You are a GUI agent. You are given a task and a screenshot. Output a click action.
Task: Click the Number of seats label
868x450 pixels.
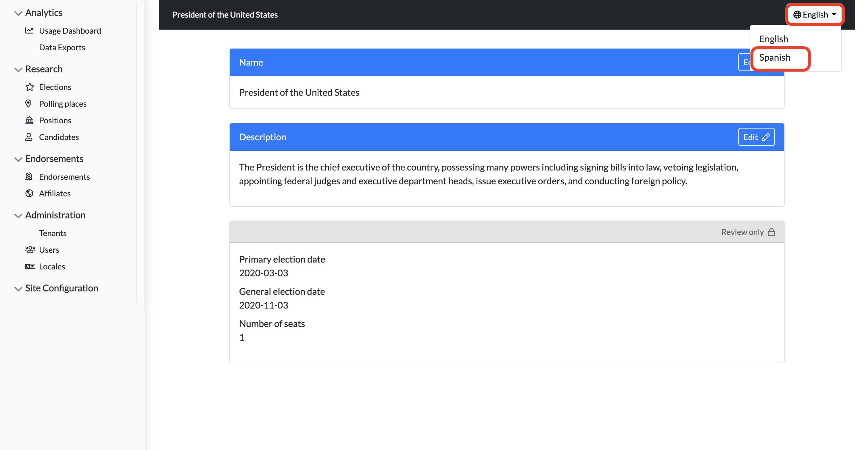[272, 323]
